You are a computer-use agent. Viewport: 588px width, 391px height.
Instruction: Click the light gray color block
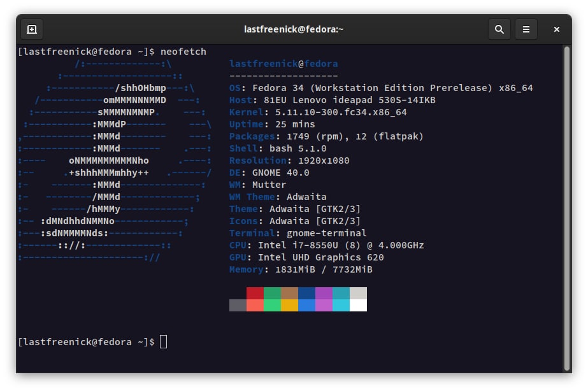point(358,293)
